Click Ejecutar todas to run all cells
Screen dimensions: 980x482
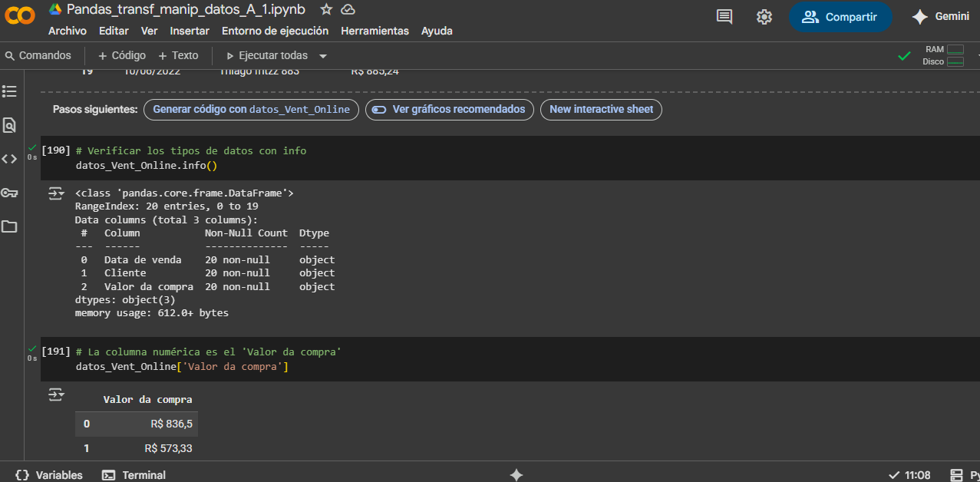pos(266,55)
